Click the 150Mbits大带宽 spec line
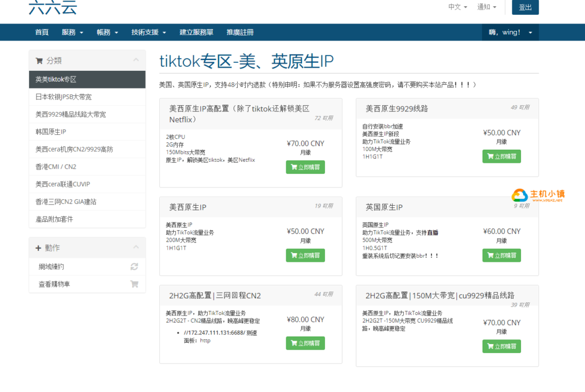Viewport: 585px width, 392px height. coord(186,153)
